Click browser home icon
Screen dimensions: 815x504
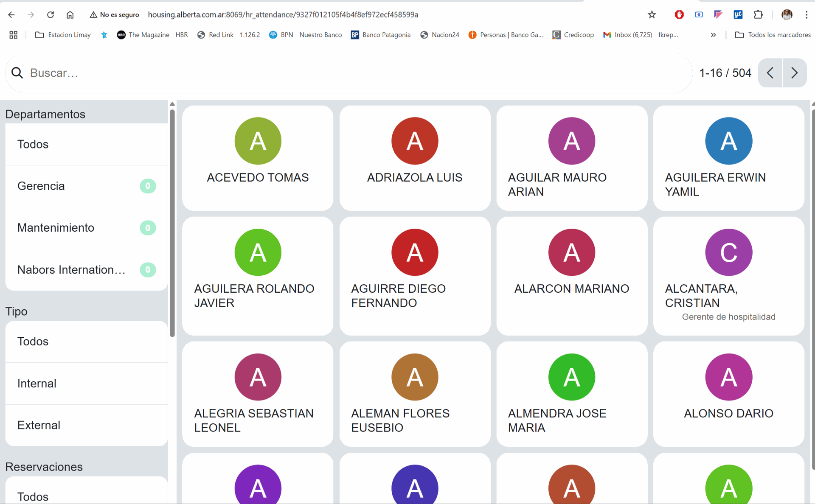tap(70, 15)
